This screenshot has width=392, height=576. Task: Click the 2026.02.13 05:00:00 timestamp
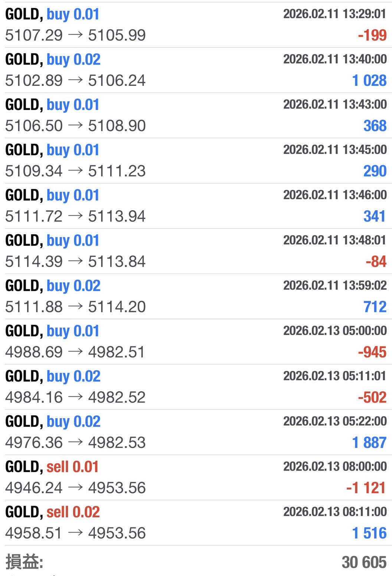pyautogui.click(x=334, y=331)
